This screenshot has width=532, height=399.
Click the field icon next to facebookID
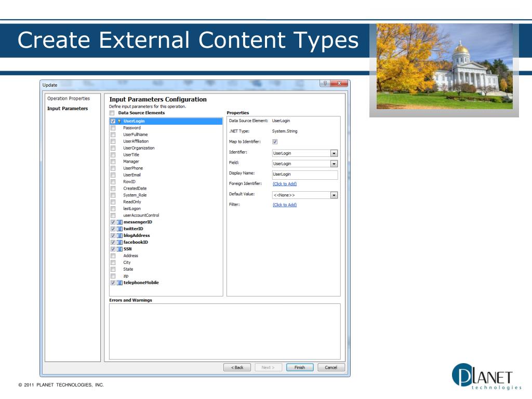pyautogui.click(x=119, y=242)
